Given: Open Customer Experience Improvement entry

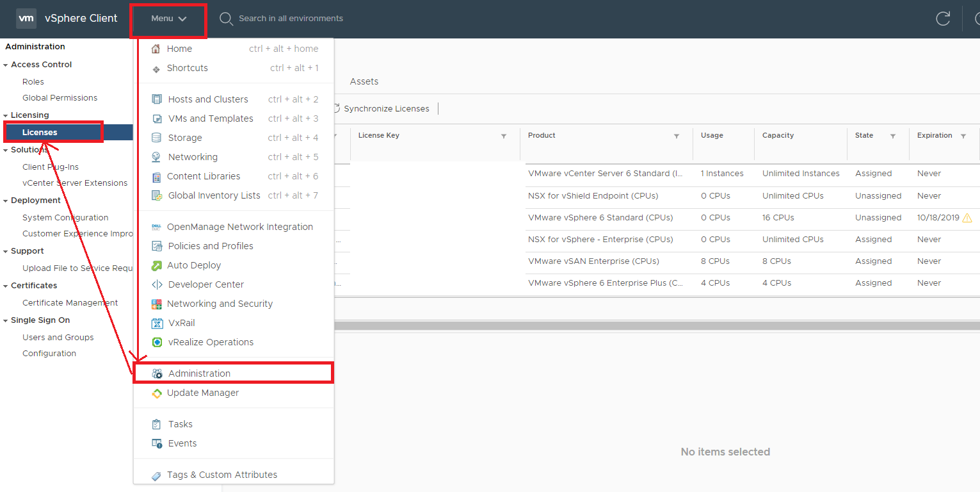Looking at the screenshot, I should click(x=77, y=234).
